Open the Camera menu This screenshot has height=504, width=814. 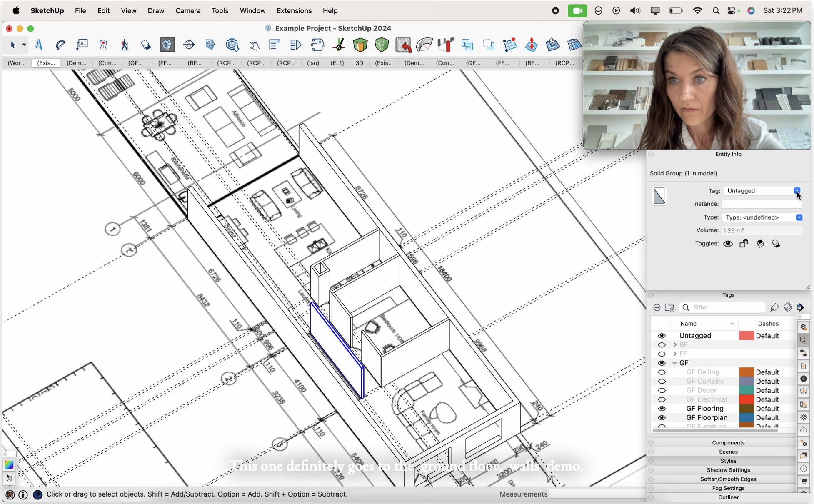(x=188, y=10)
